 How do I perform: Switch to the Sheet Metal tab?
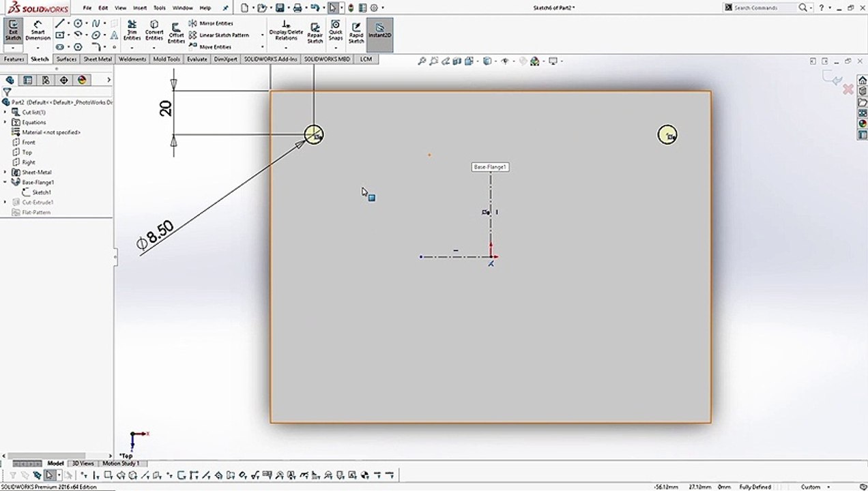point(98,59)
